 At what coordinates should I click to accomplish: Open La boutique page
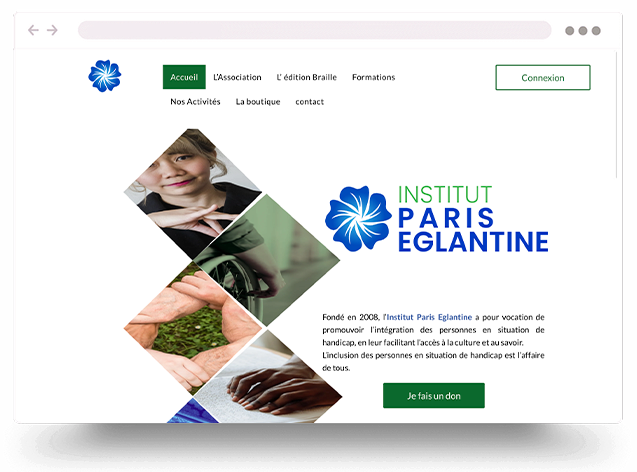(x=258, y=102)
